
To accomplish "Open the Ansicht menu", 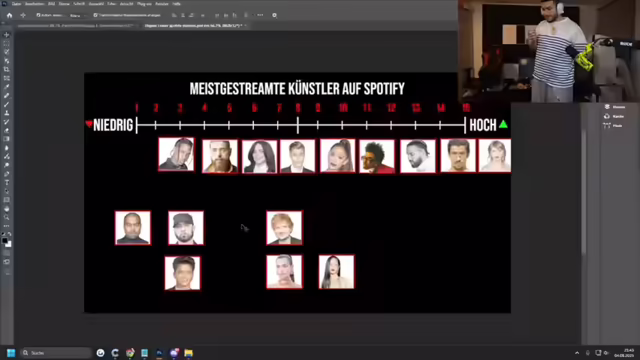I will click(x=127, y=4).
